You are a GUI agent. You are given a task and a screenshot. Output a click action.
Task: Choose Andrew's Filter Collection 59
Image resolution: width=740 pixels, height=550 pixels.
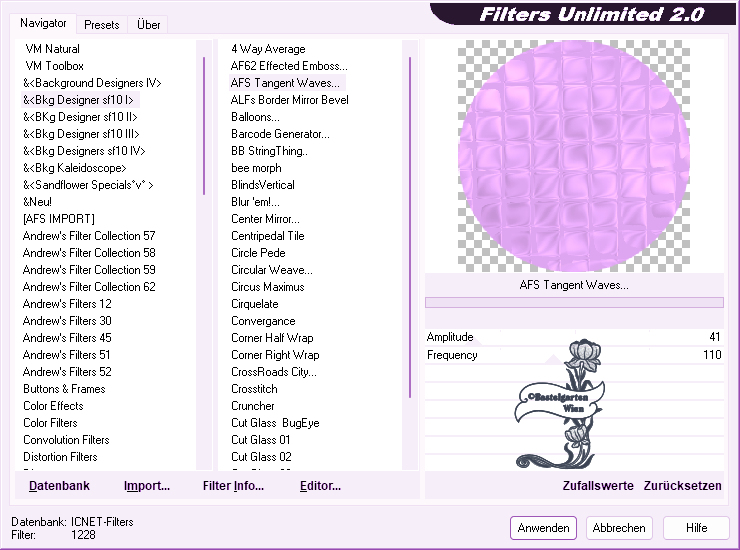pyautogui.click(x=89, y=270)
